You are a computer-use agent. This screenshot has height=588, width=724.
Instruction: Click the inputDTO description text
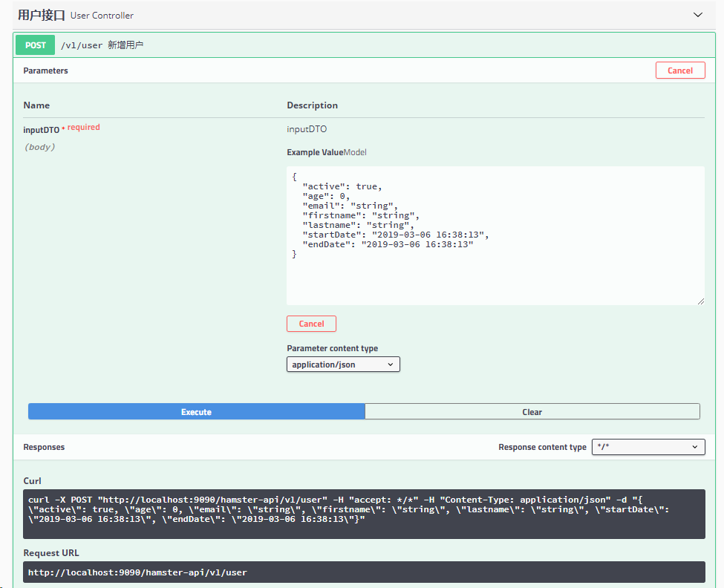tap(307, 129)
